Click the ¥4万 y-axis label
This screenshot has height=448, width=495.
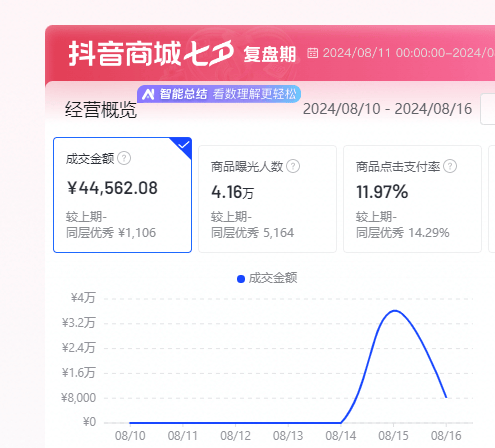(83, 298)
